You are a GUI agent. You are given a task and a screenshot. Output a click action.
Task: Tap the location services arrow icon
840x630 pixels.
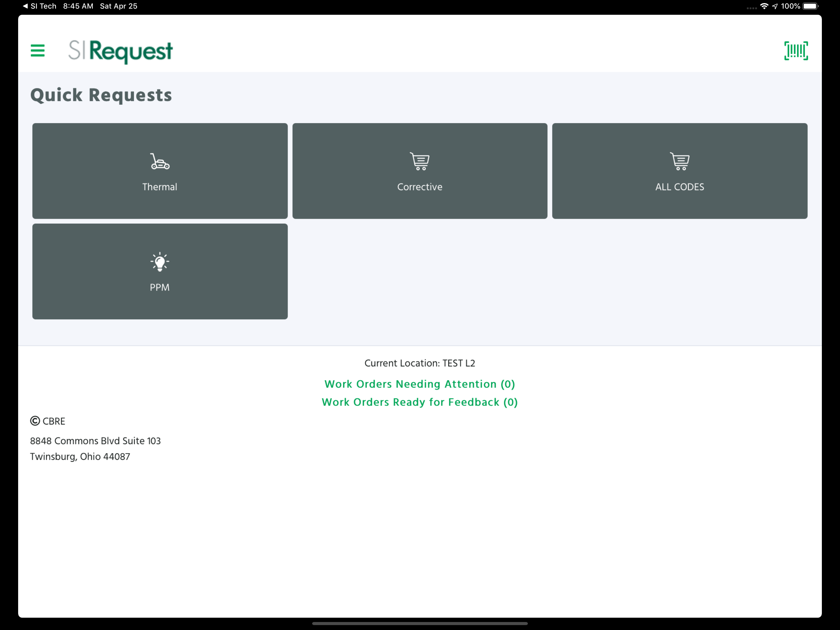(775, 6)
